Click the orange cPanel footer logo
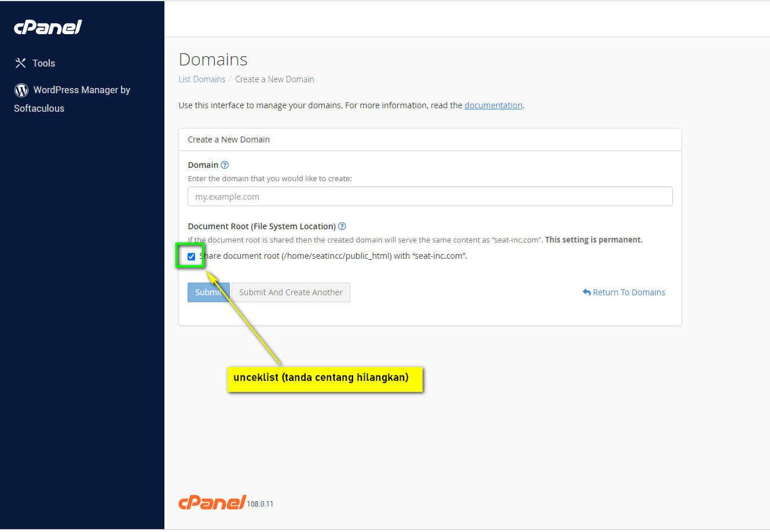The image size is (770, 532). pos(212,502)
